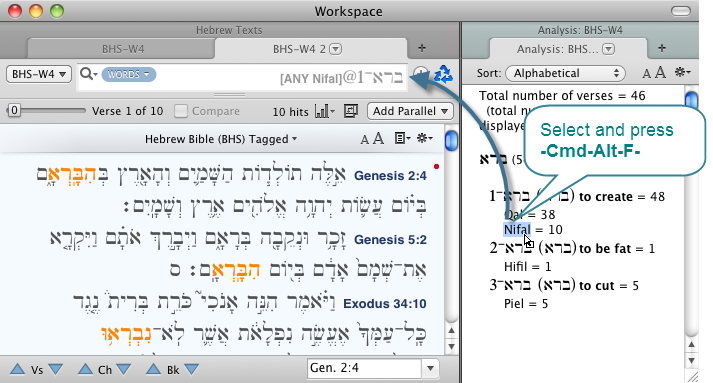
Task: Click the Gen. 2:4 verse reference field
Action: [x=364, y=368]
